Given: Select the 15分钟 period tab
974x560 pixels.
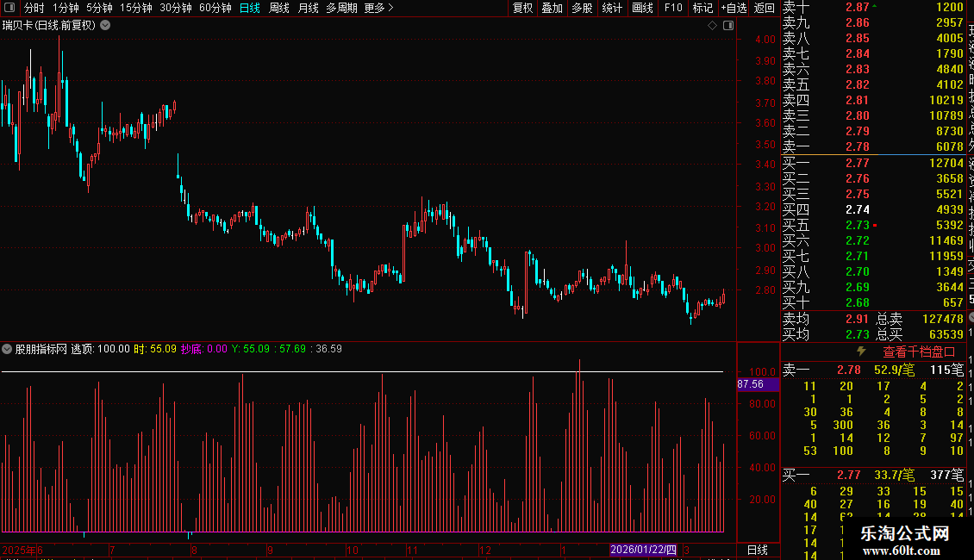Looking at the screenshot, I should [x=136, y=8].
